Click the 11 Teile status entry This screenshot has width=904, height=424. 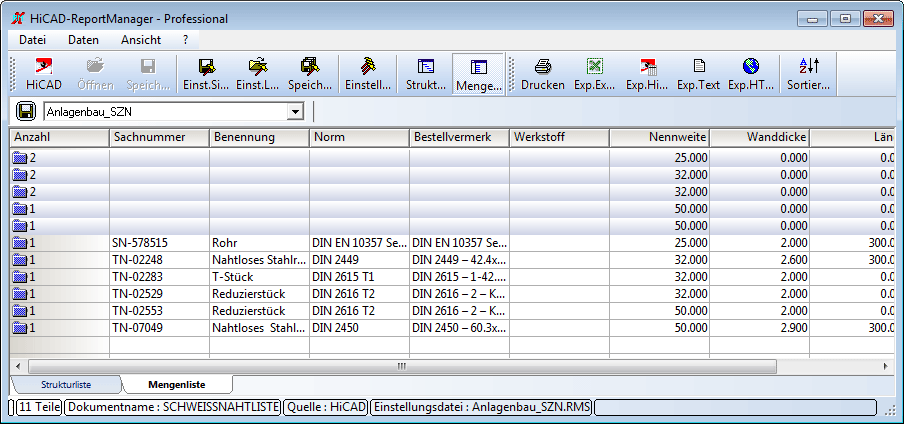click(x=39, y=407)
